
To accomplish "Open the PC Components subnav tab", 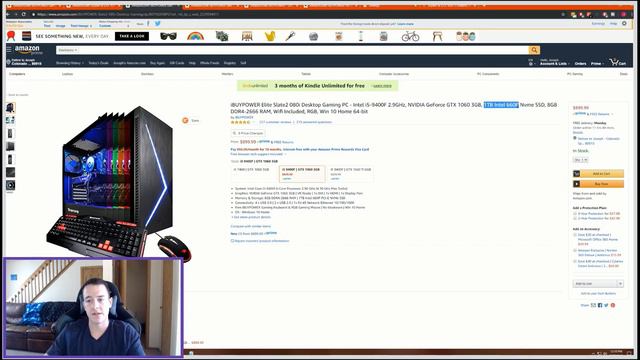I will tap(488, 74).
